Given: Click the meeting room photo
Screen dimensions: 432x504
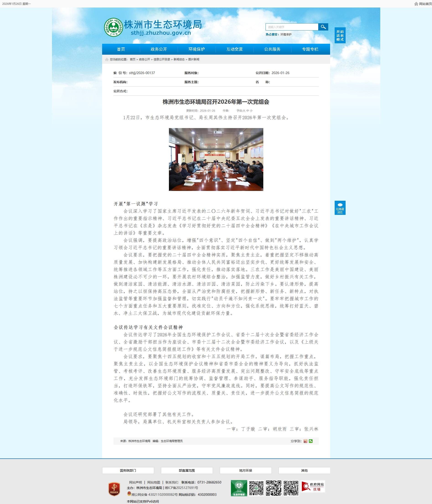Looking at the screenshot, I should click(216, 159).
